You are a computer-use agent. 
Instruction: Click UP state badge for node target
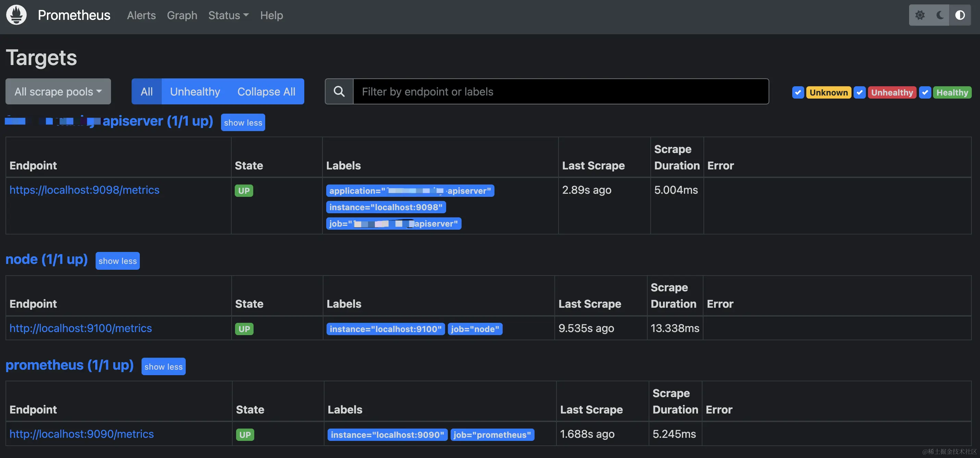[x=244, y=329]
